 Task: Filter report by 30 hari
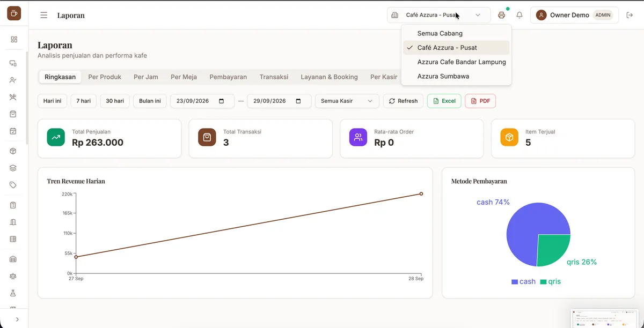[115, 101]
